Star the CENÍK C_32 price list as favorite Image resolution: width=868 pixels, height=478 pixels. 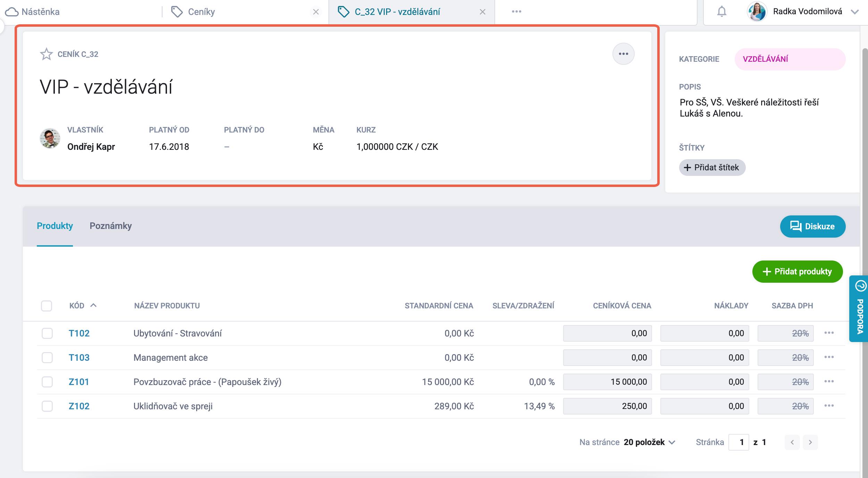pyautogui.click(x=46, y=54)
